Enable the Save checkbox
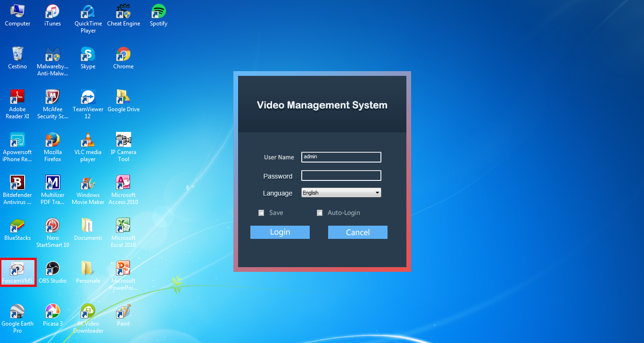Image resolution: width=644 pixels, height=343 pixels. 261,213
